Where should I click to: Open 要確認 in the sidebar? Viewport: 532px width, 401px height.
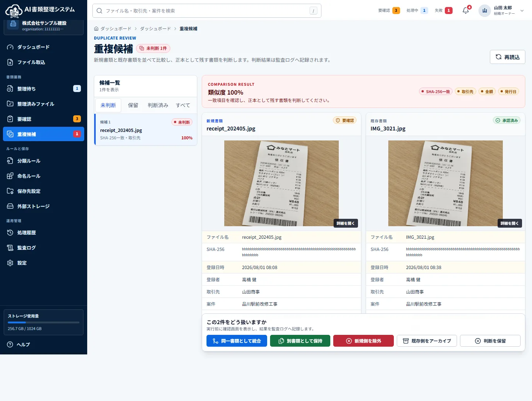tap(44, 119)
